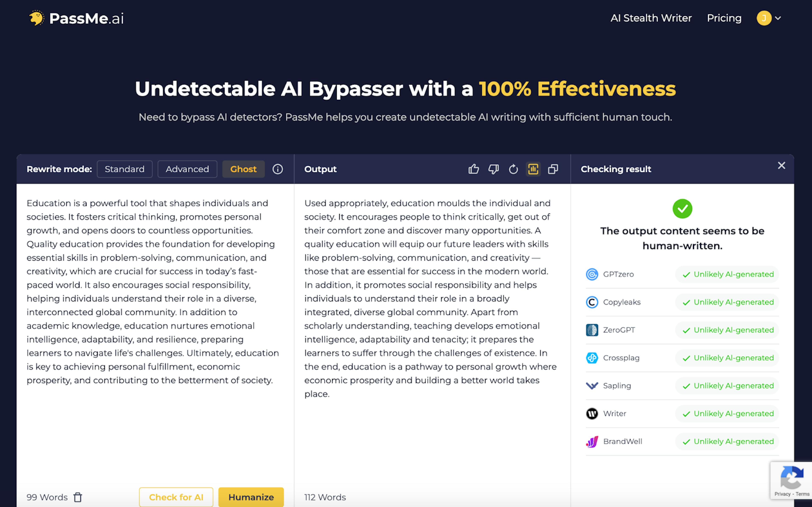Click the Copyleaks detector logo
The height and width of the screenshot is (507, 812).
tap(592, 302)
